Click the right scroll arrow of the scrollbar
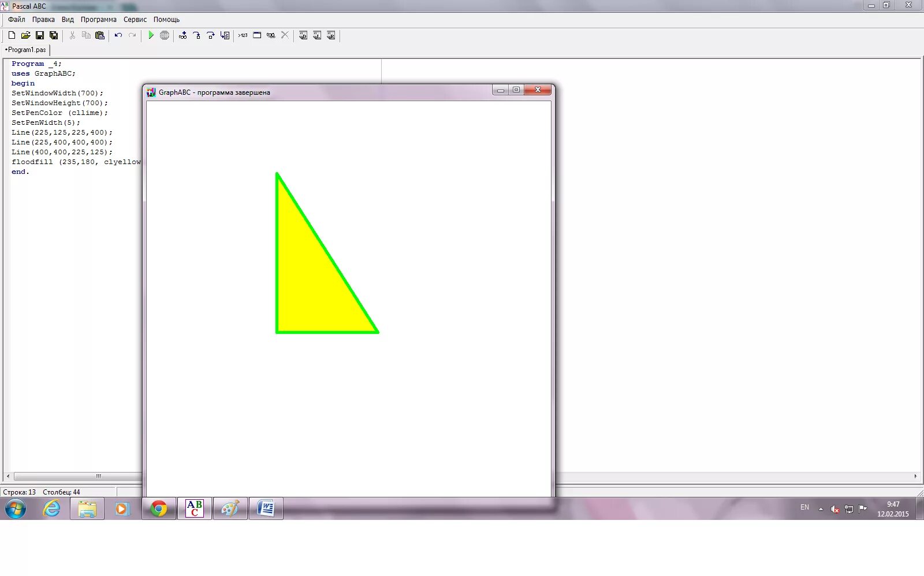 pyautogui.click(x=915, y=476)
